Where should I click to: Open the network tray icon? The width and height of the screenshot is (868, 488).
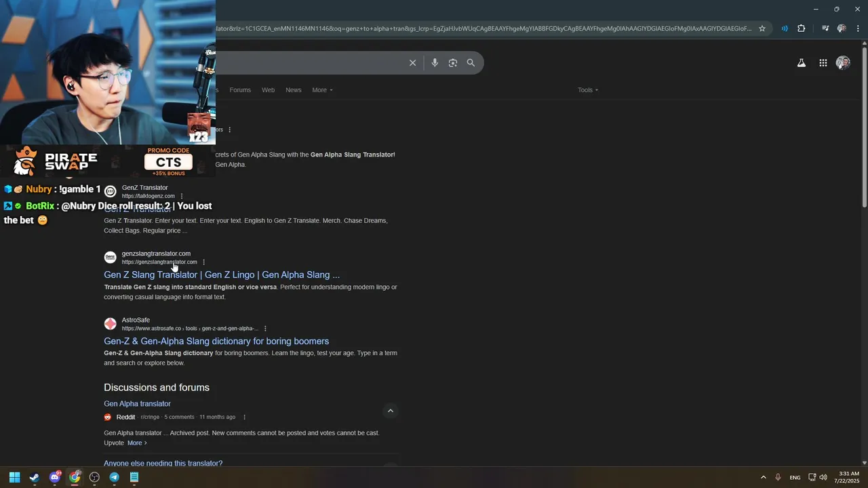812,477
